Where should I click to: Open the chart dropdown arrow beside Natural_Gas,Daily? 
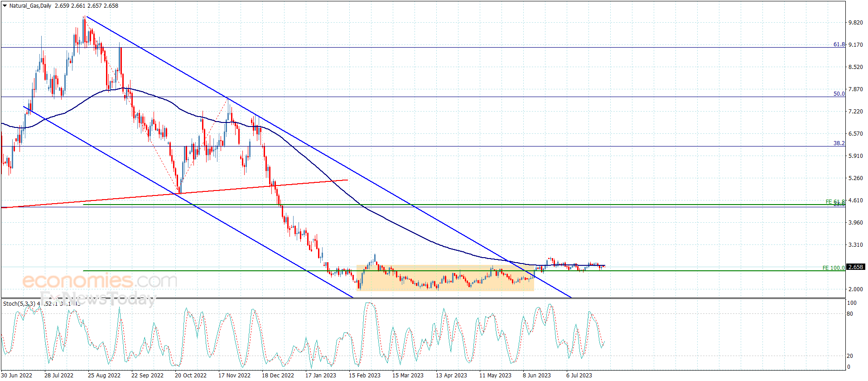pyautogui.click(x=5, y=6)
